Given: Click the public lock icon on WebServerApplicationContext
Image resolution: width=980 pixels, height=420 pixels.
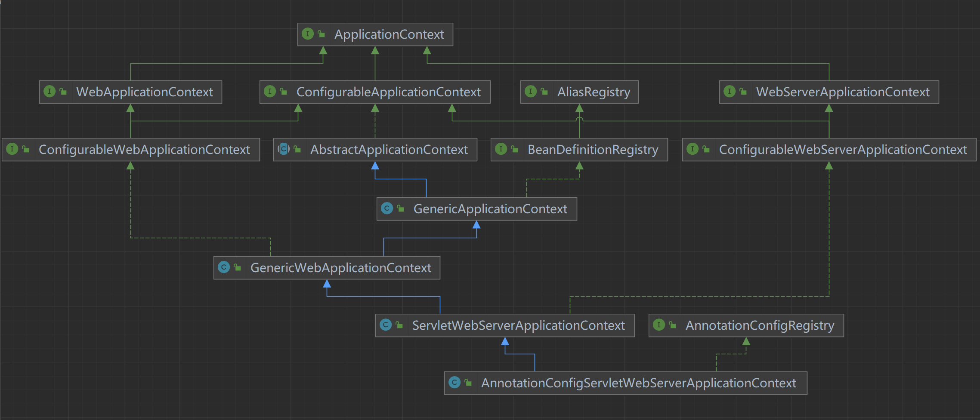Looking at the screenshot, I should pos(743,92).
